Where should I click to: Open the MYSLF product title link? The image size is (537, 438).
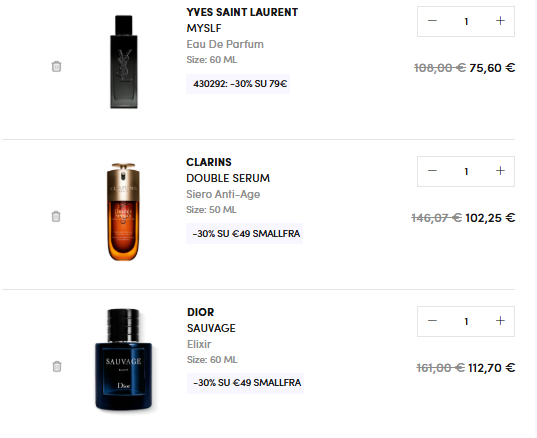(204, 28)
